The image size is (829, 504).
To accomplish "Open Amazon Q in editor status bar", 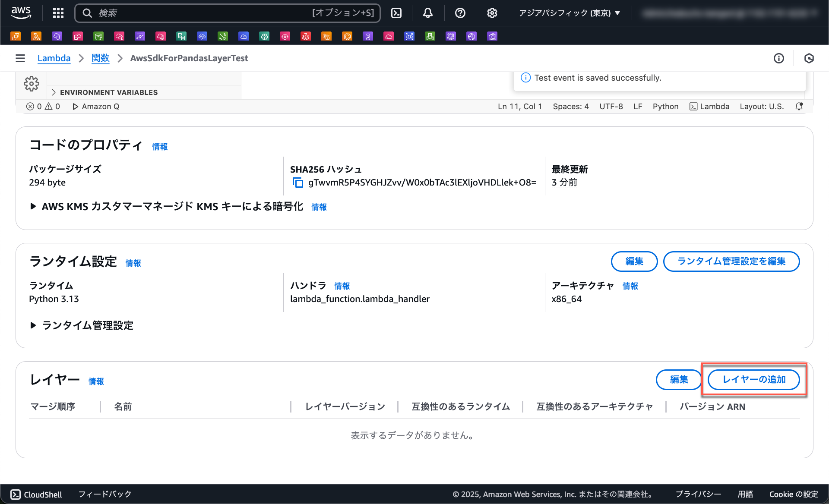I will pyautogui.click(x=96, y=106).
